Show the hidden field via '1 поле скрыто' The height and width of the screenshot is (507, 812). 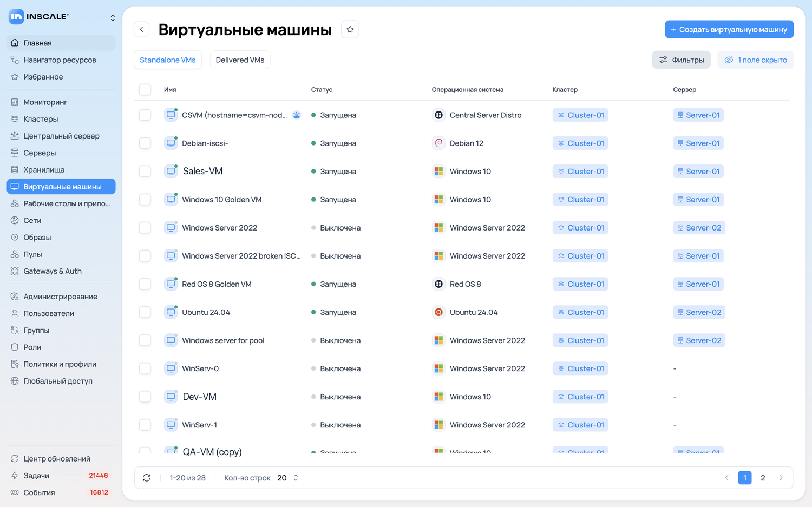(x=756, y=60)
